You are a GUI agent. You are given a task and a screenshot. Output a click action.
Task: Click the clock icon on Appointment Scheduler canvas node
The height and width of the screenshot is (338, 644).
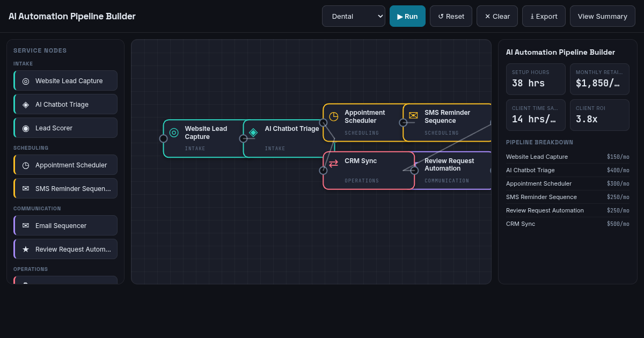pyautogui.click(x=333, y=116)
